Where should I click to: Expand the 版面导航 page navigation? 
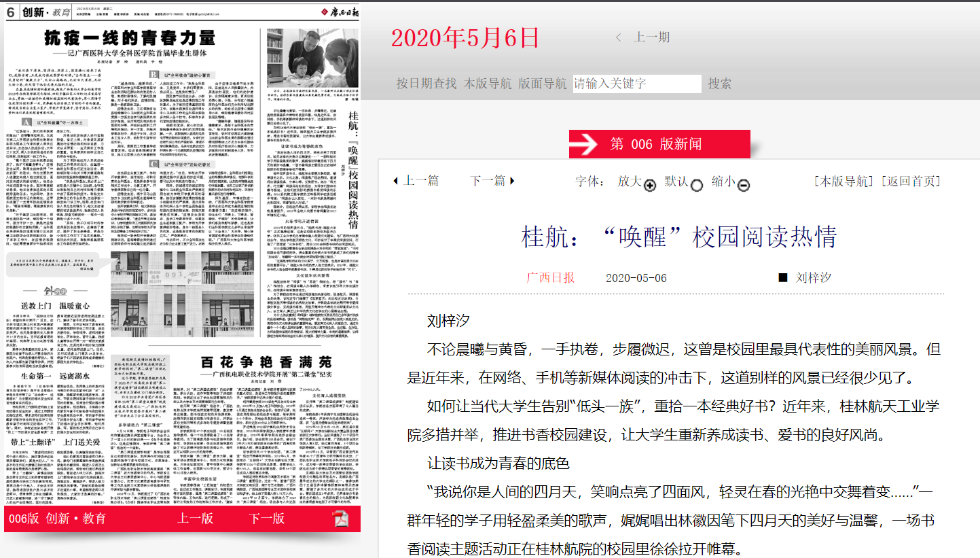click(542, 84)
